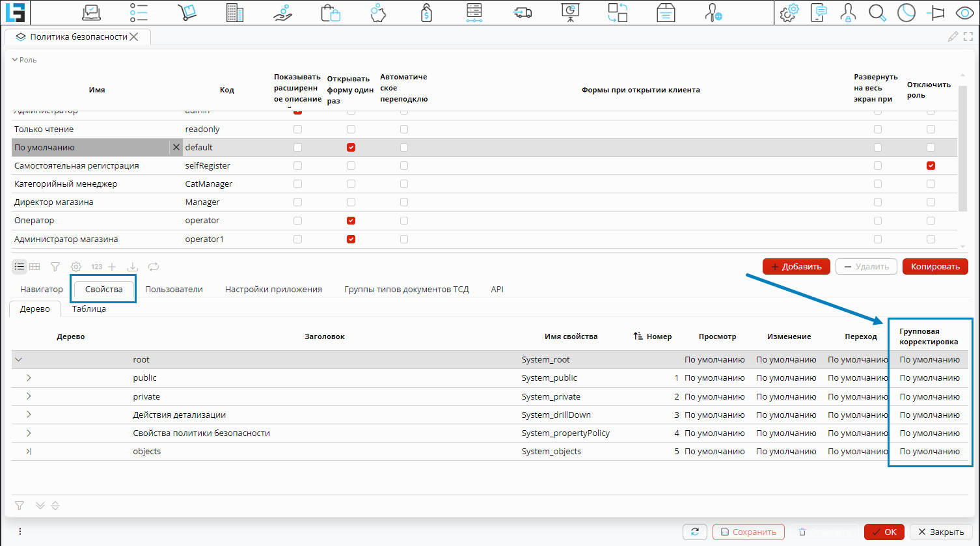
Task: Click the delivery truck icon in top toolbar
Action: [522, 12]
